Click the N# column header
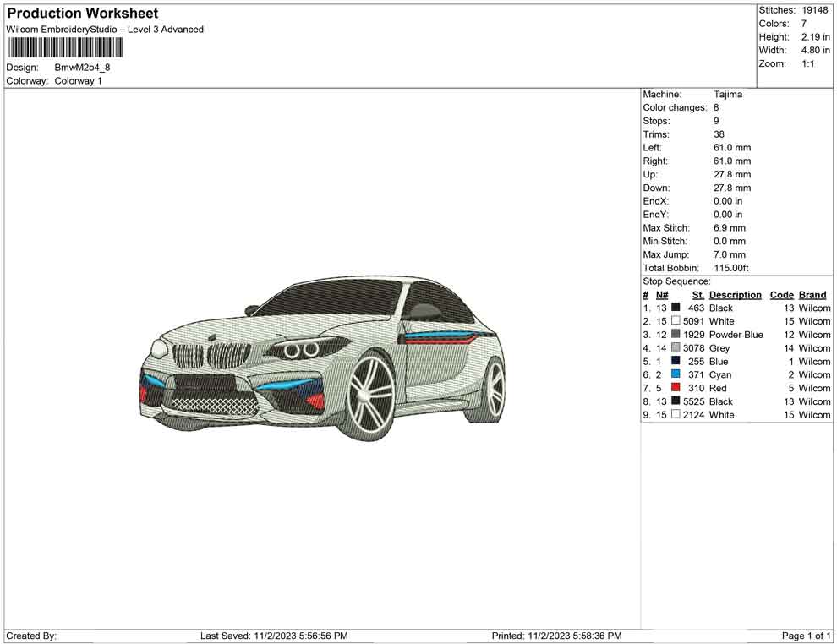 click(662, 294)
